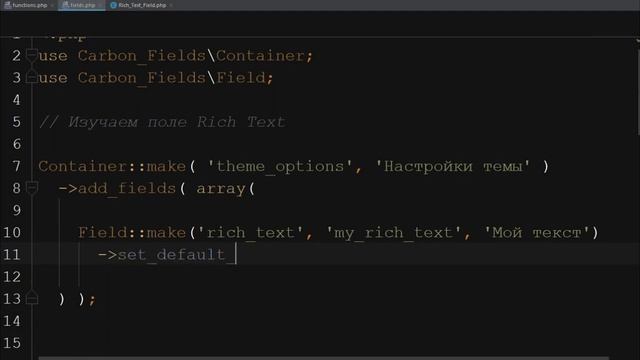Click fold end marker on line 3

click(x=31, y=77)
